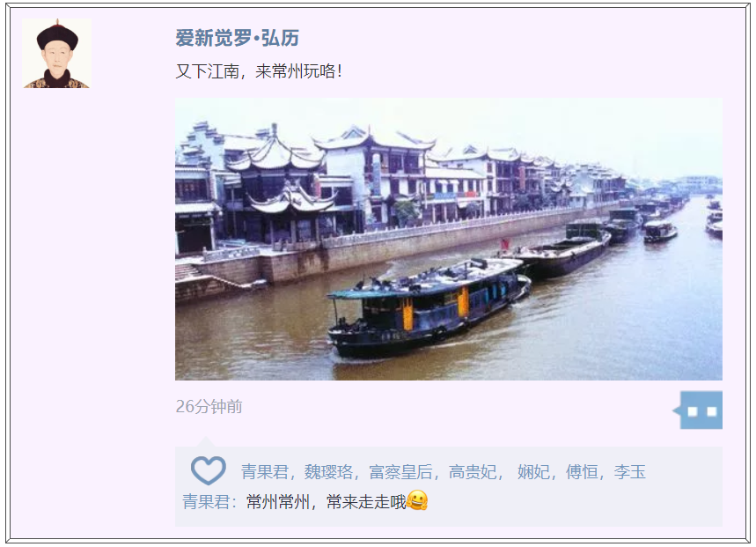Reply to comment 常州常州，常来走走哦

(x=327, y=502)
